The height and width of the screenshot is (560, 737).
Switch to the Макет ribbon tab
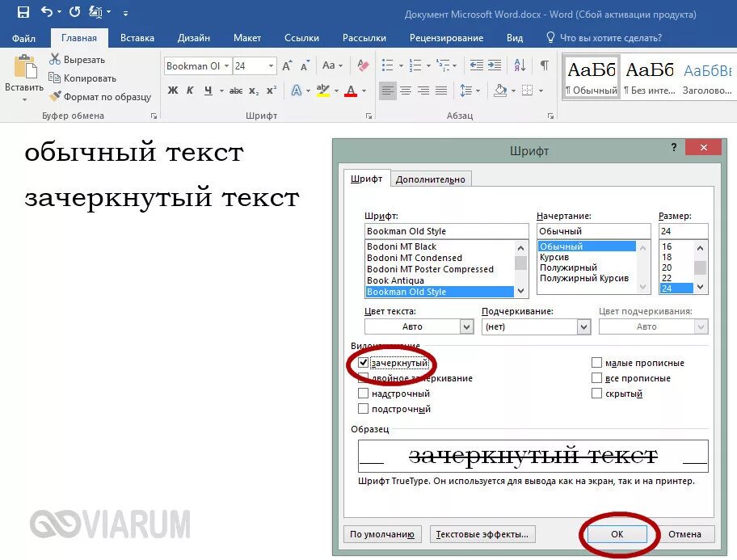coord(247,38)
